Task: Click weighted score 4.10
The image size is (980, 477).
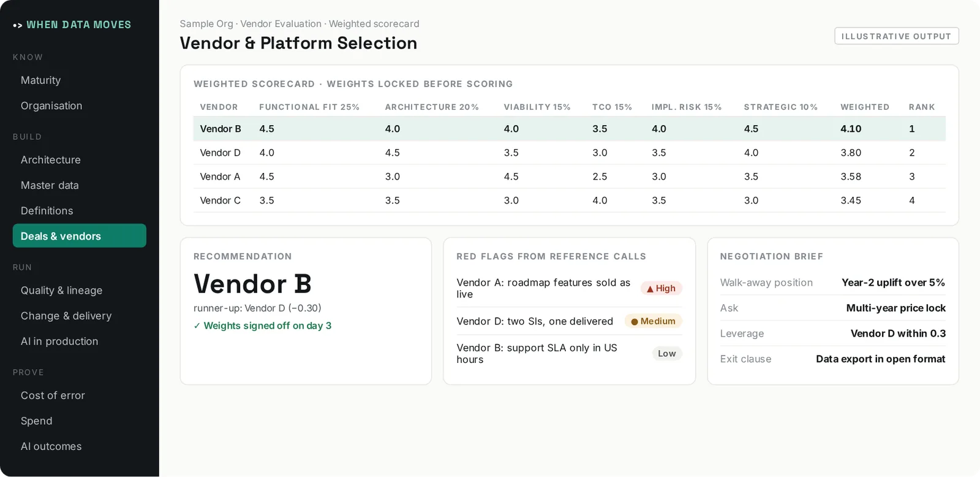Action: coord(851,129)
